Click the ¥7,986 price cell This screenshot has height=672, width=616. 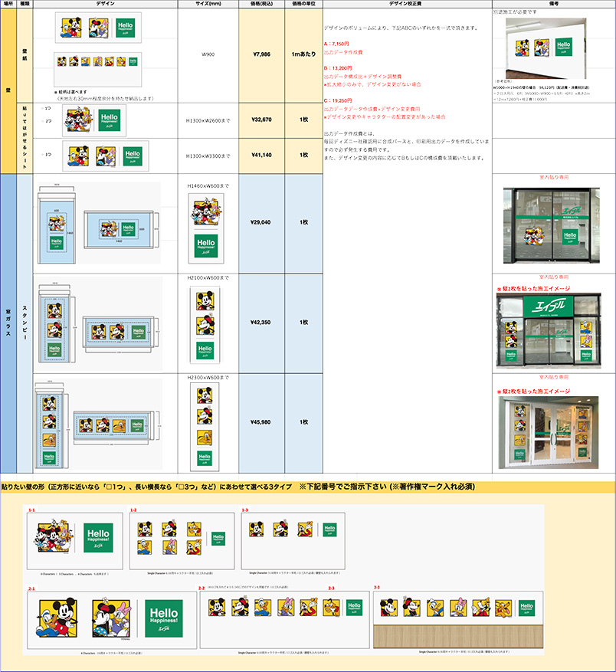[261, 54]
